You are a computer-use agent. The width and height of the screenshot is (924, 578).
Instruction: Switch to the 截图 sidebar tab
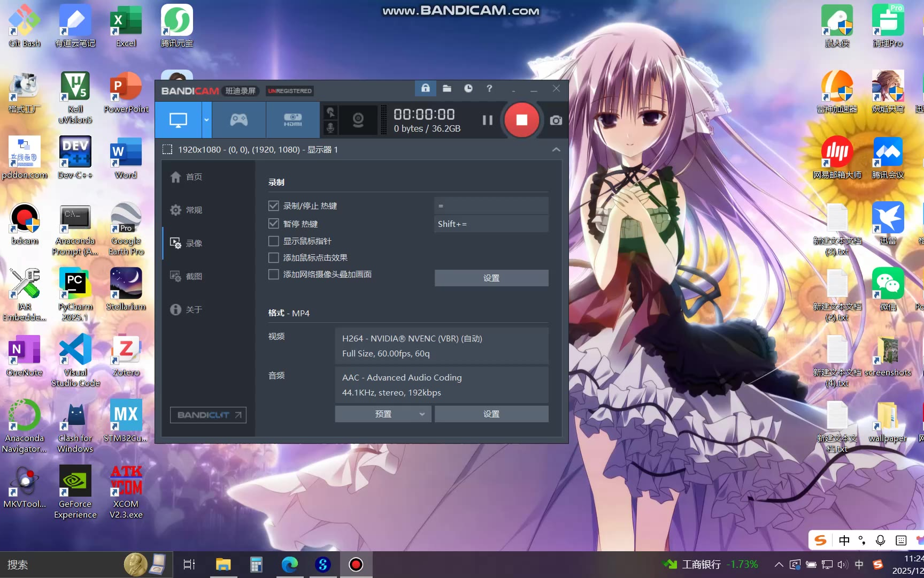[x=194, y=276]
